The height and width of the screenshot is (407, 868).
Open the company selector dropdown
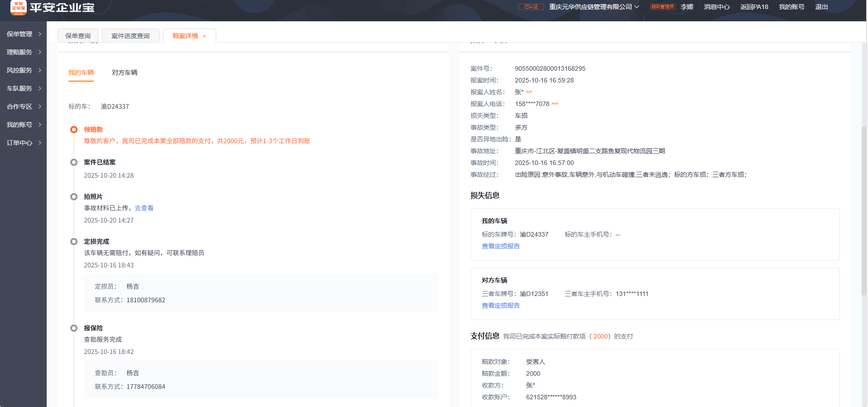point(594,7)
